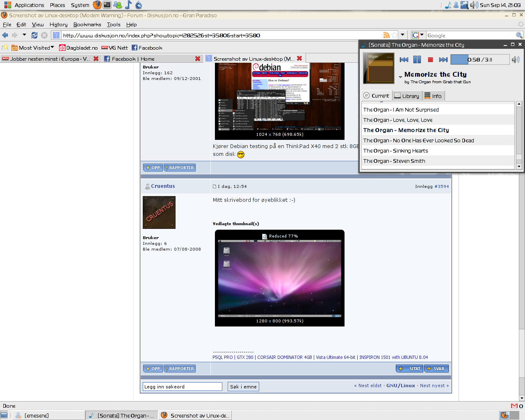The width and height of the screenshot is (525, 420).
Task: Click the Sonata volume speaker icon
Action: pos(516,59)
